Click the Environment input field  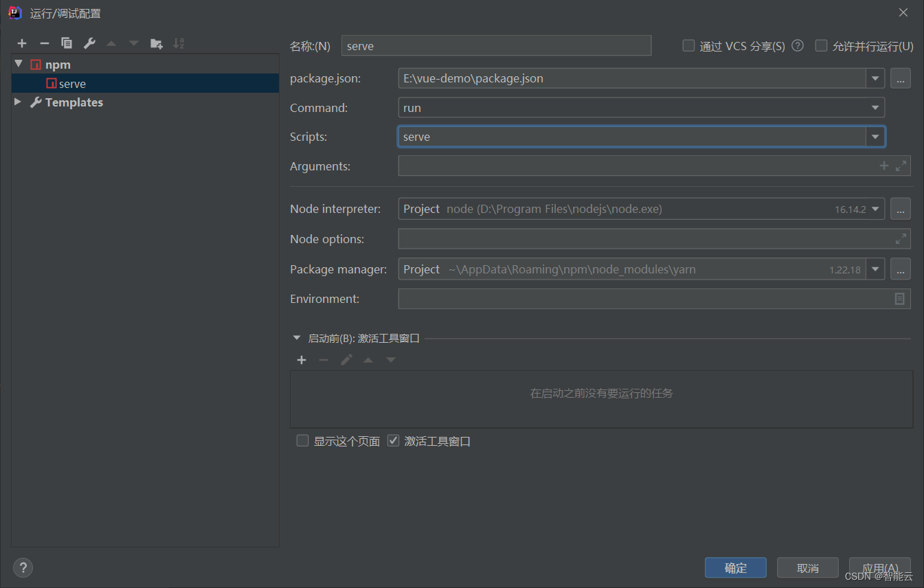[x=655, y=299]
